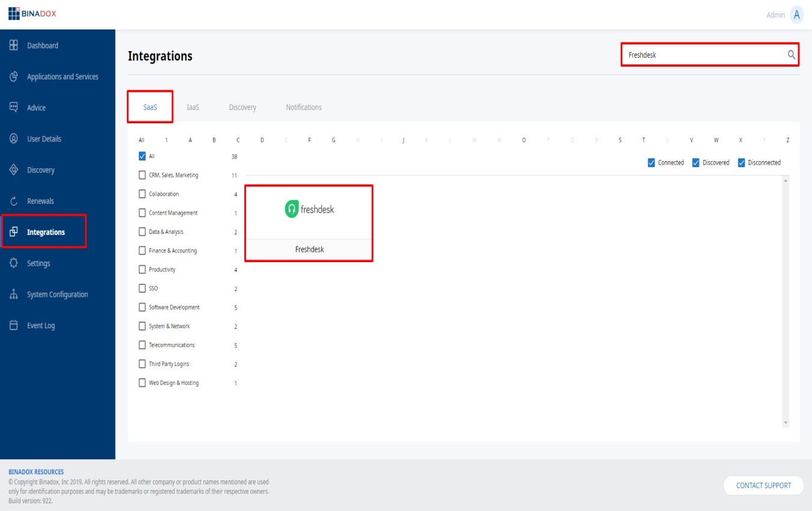Select the SaaS tab

click(x=150, y=107)
